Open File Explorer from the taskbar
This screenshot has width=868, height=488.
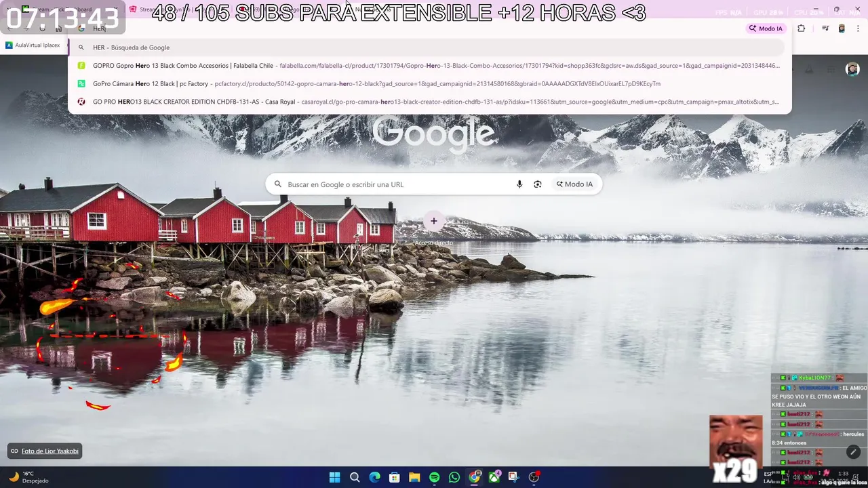tap(414, 477)
